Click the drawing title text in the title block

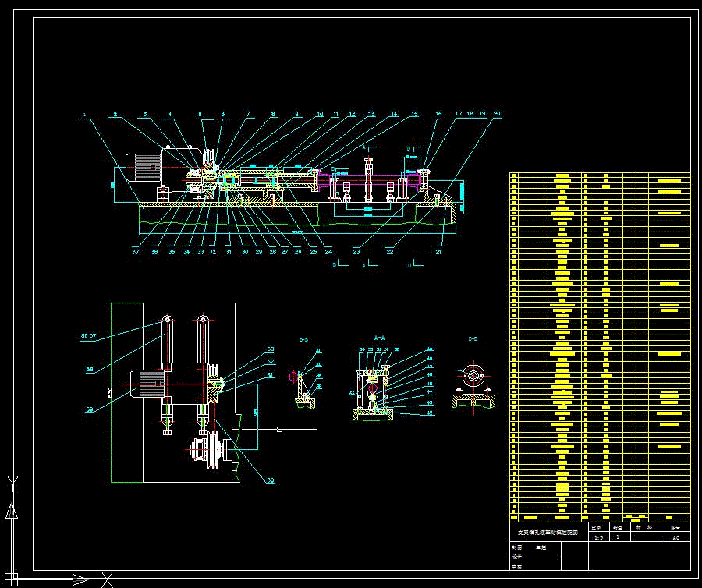[x=548, y=533]
